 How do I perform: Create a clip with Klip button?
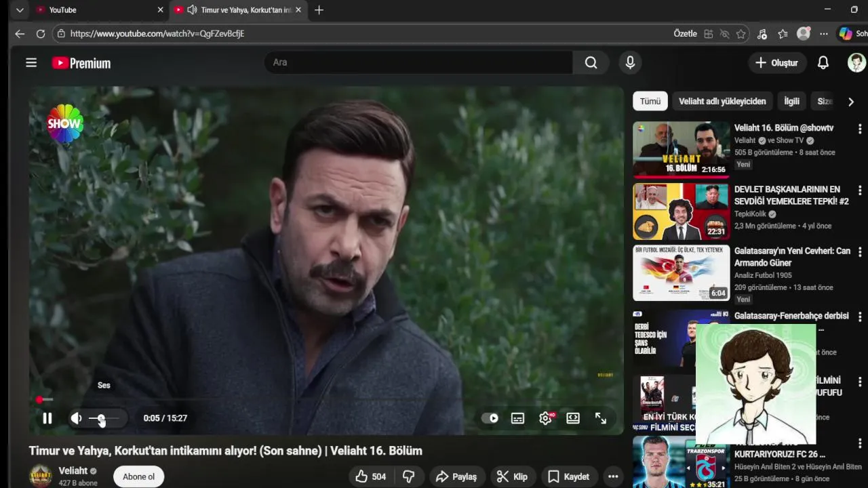coord(512,476)
